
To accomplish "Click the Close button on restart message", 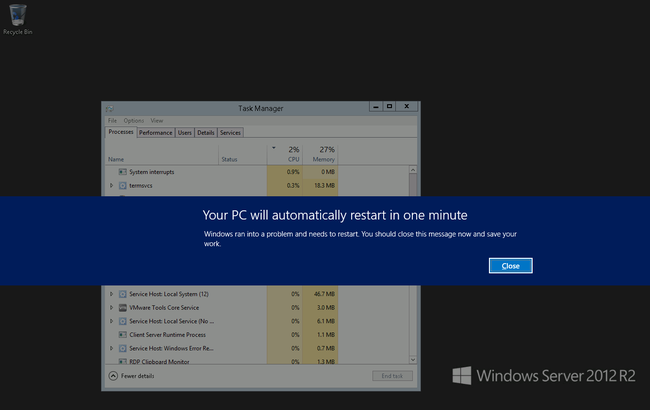I will 510,266.
